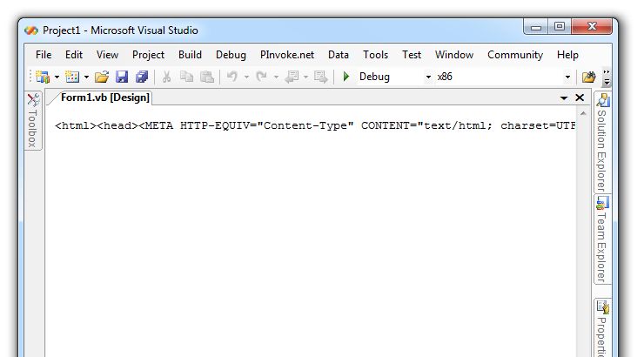Open the PInvoke.net menu
The width and height of the screenshot is (644, 357).
[287, 55]
